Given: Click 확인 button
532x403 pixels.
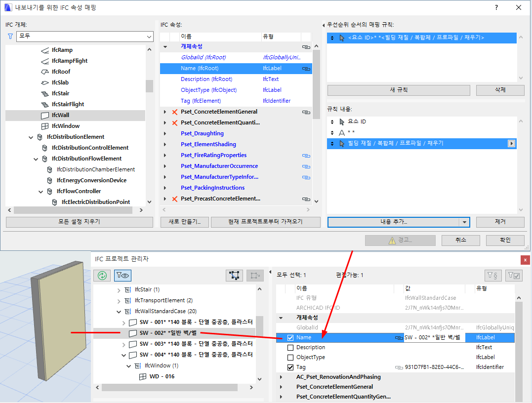Looking at the screenshot, I should [505, 240].
